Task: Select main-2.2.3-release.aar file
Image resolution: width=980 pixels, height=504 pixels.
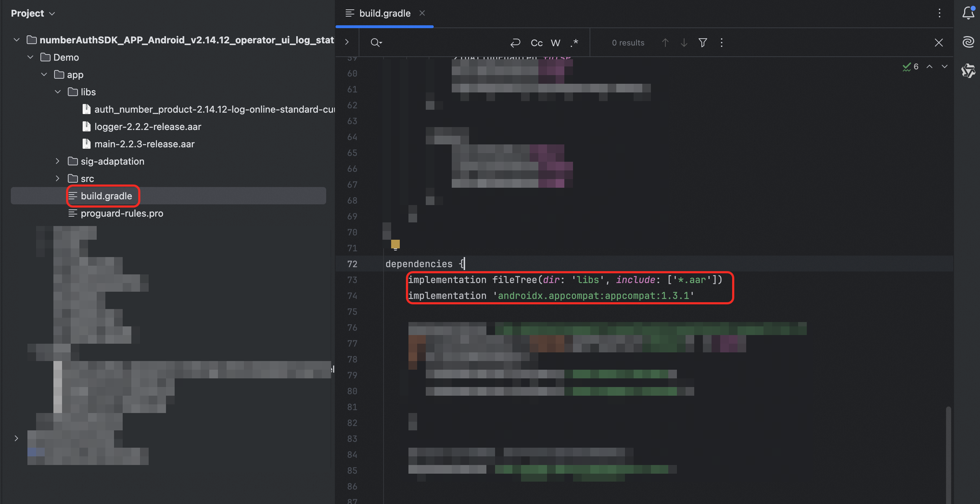Action: (139, 144)
